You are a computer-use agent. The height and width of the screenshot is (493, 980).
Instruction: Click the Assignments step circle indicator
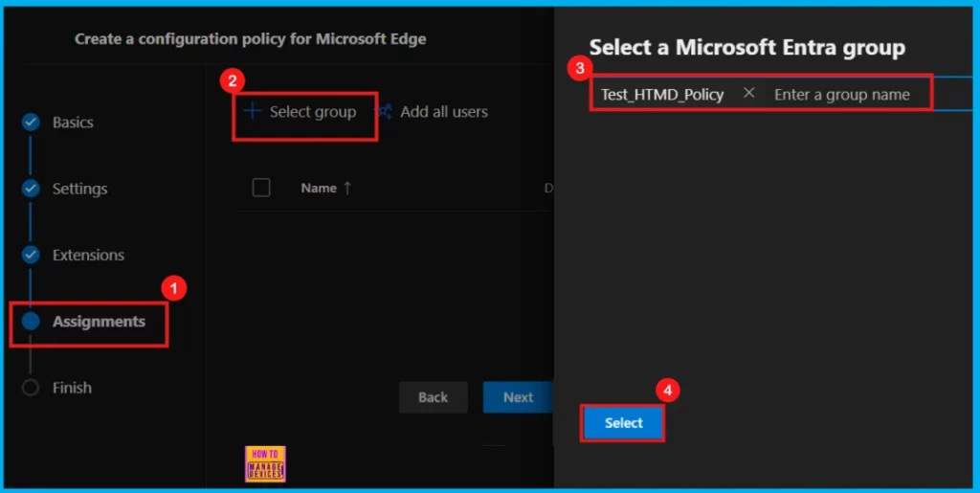click(31, 322)
